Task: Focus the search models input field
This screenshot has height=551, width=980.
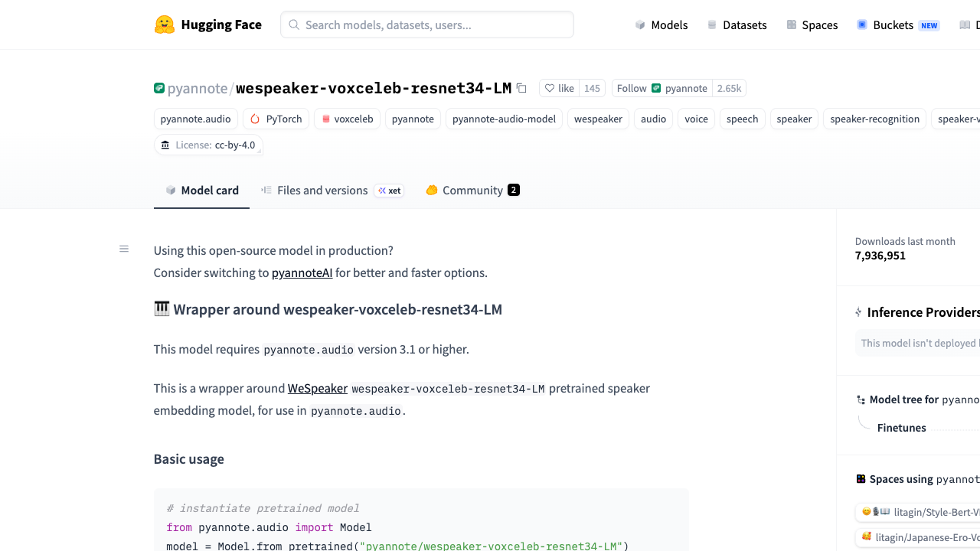Action: (427, 24)
